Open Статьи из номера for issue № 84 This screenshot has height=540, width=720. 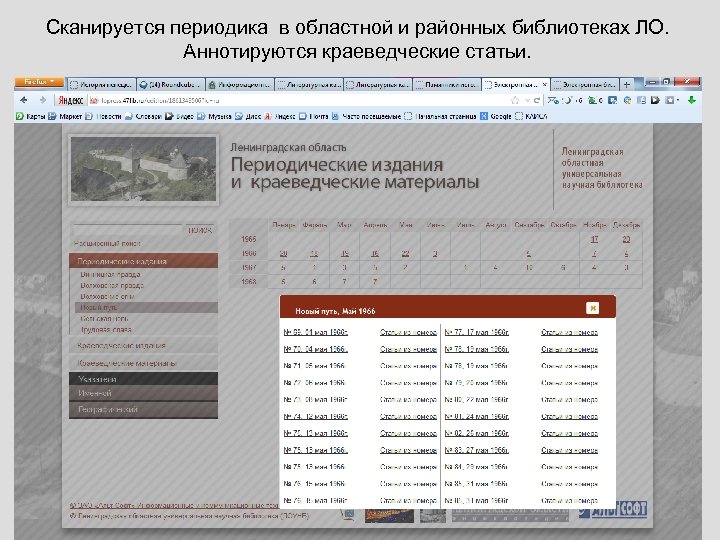(569, 467)
